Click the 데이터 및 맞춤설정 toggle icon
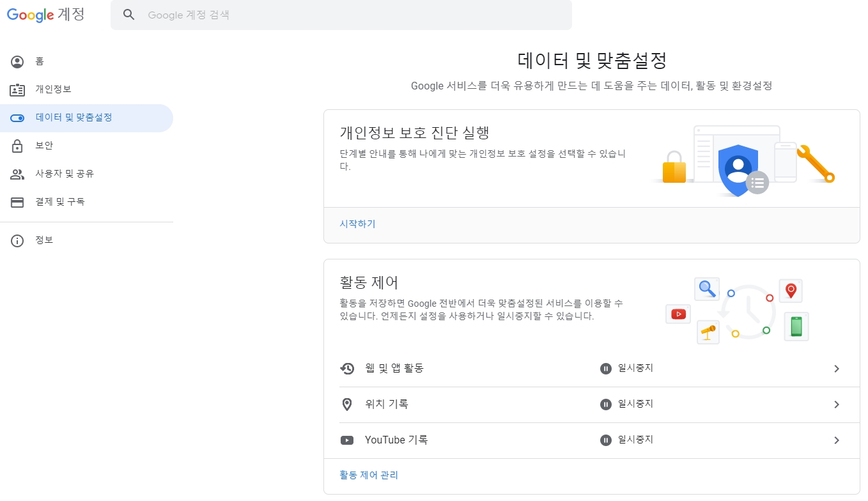Viewport: 868px width, 501px height. 17,118
